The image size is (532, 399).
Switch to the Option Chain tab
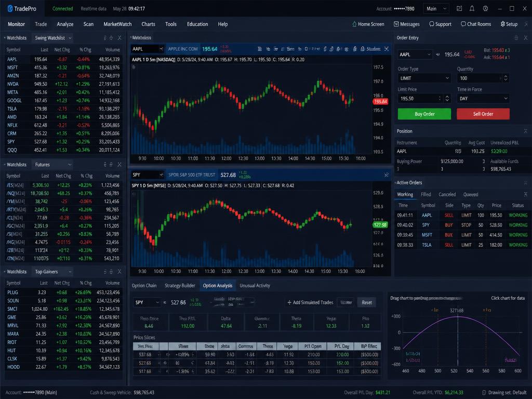144,286
